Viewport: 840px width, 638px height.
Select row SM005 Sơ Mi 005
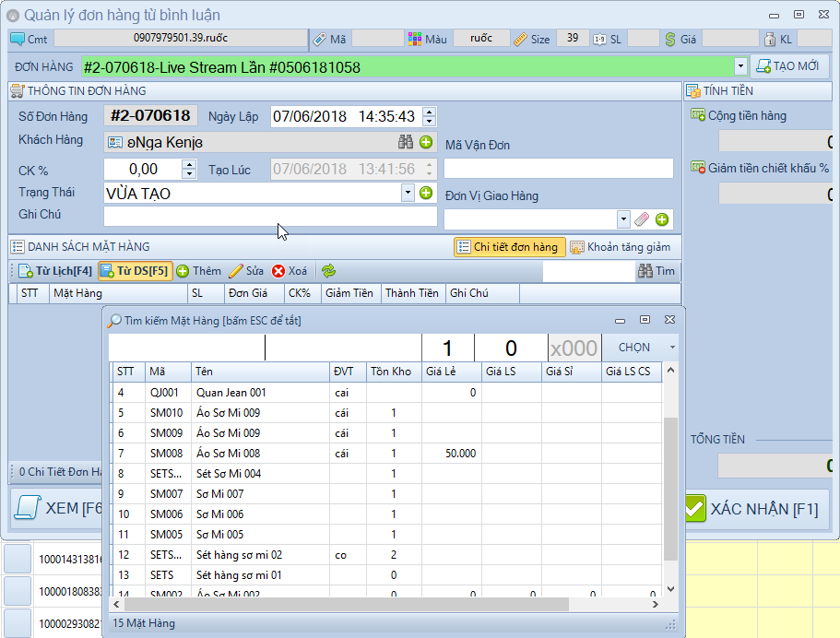(x=387, y=535)
